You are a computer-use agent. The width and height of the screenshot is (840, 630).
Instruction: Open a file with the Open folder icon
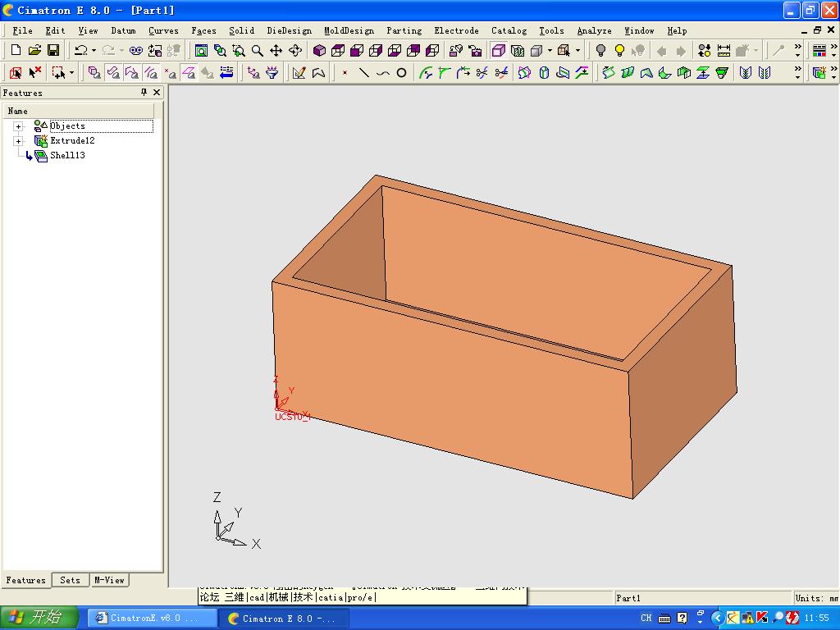pyautogui.click(x=34, y=50)
